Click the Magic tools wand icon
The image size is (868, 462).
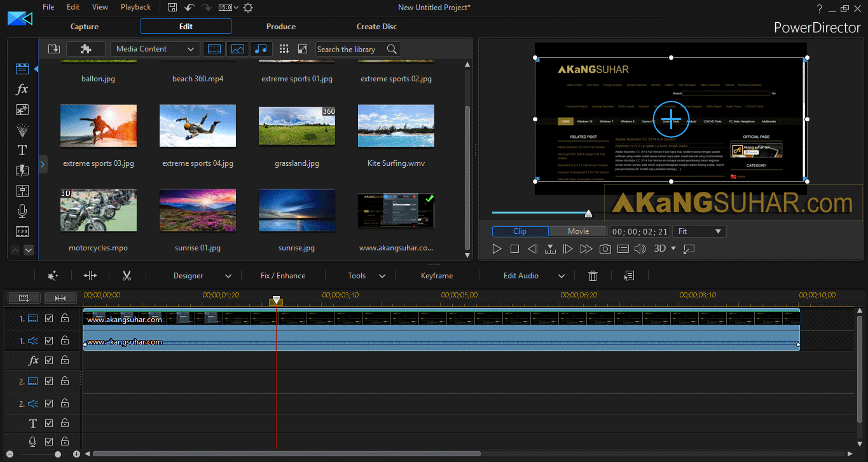[53, 276]
